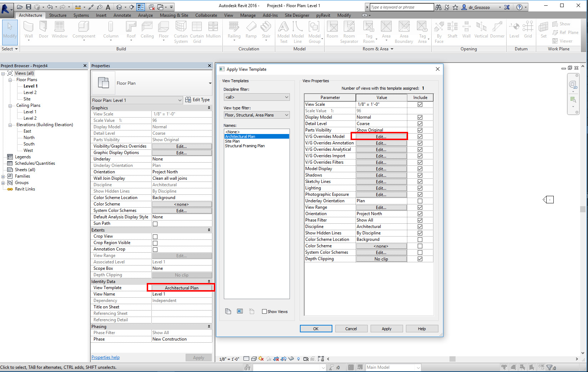
Task: Pick the Ramp tool
Action: (x=251, y=30)
